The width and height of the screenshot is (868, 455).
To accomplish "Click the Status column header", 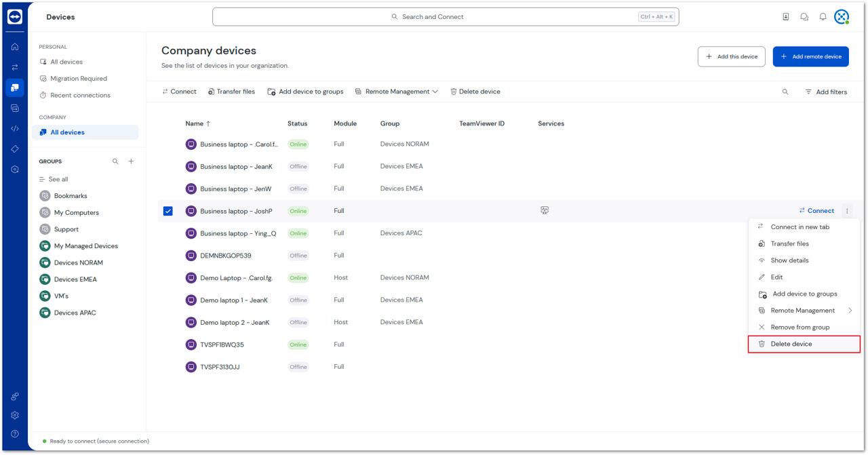I will pyautogui.click(x=297, y=123).
